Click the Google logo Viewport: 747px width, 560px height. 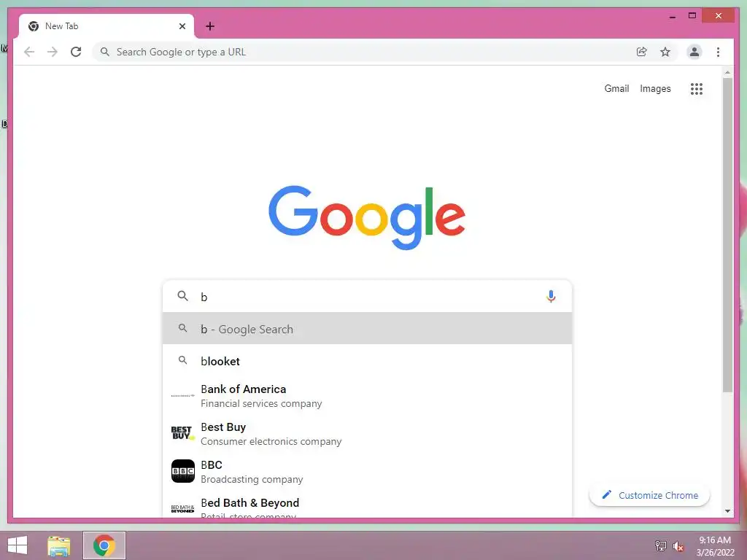367,217
